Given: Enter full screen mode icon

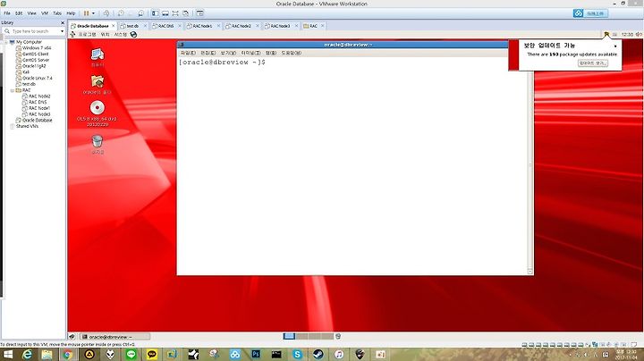Looking at the screenshot, I should [175, 13].
